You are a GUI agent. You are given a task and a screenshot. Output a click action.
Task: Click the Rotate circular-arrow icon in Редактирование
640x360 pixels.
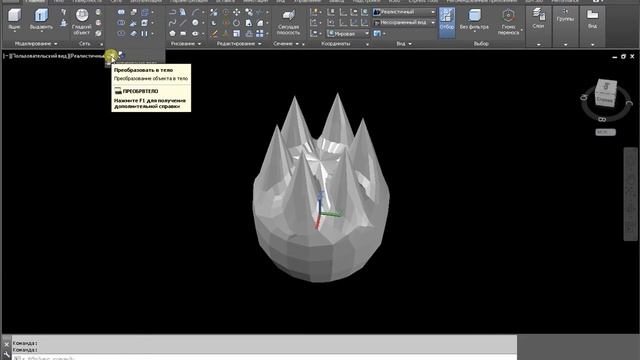(x=236, y=23)
